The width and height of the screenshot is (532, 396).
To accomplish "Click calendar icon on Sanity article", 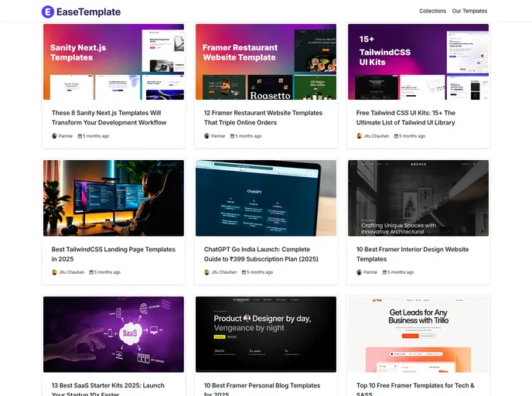I will coord(80,136).
